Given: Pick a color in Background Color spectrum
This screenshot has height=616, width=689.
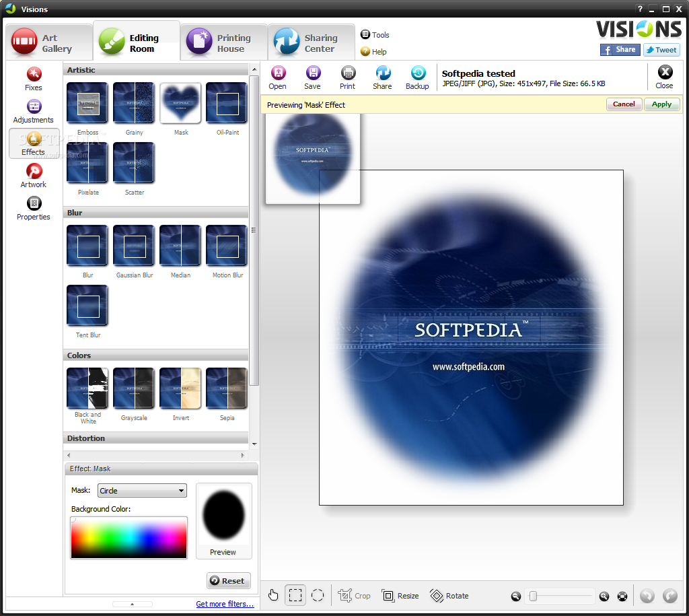Looking at the screenshot, I should coord(129,538).
